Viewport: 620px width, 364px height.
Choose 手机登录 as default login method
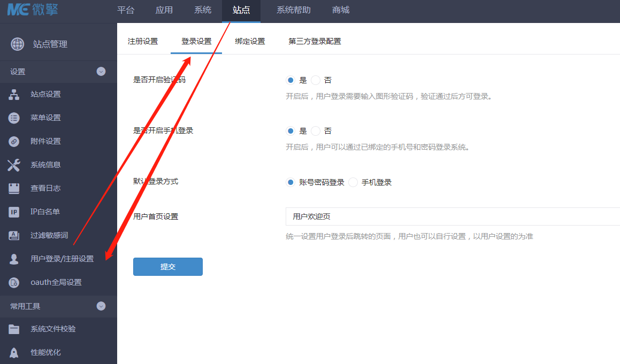[353, 182]
